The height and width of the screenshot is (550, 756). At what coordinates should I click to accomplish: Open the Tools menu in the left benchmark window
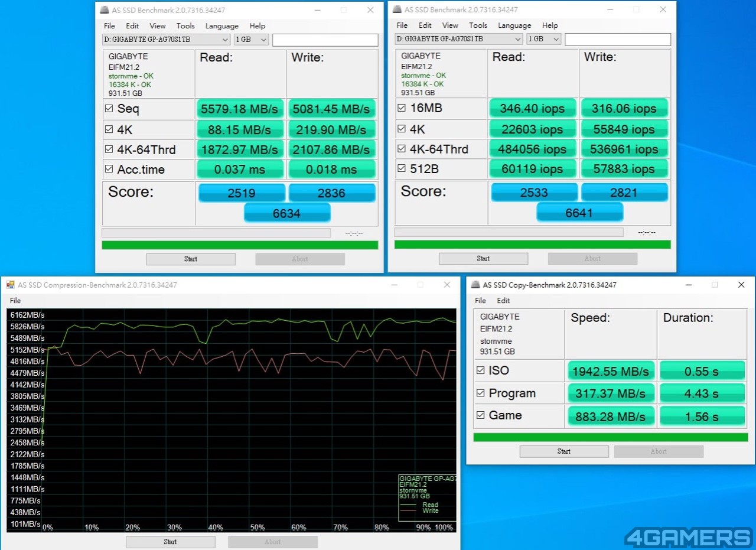tap(185, 26)
